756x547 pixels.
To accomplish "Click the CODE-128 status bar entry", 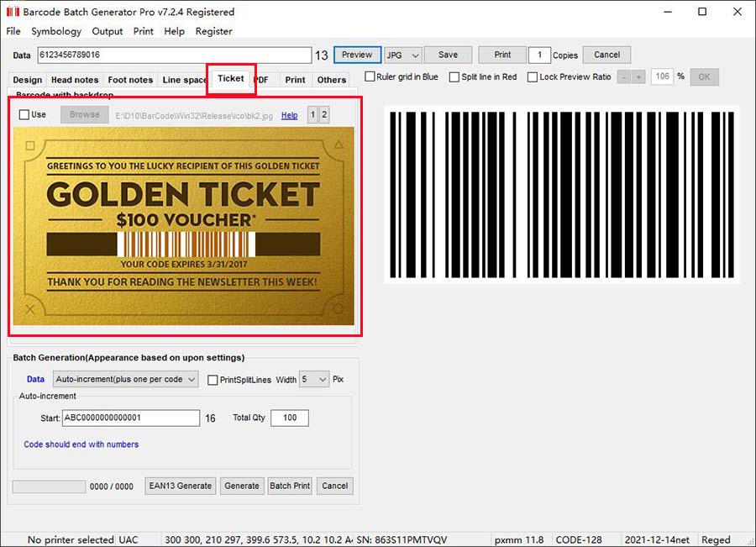I will pyautogui.click(x=579, y=539).
